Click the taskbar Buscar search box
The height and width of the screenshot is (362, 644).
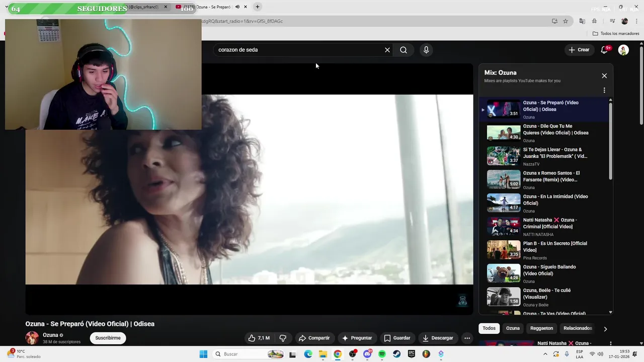[249, 354]
